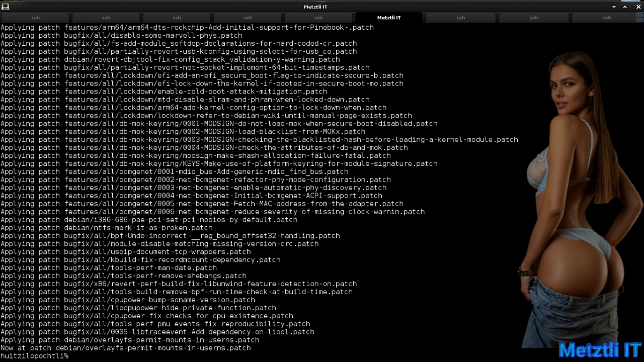Click the huitzilopochtli% shell prompt
Screen dimensions: 644x362
click(x=34, y=356)
